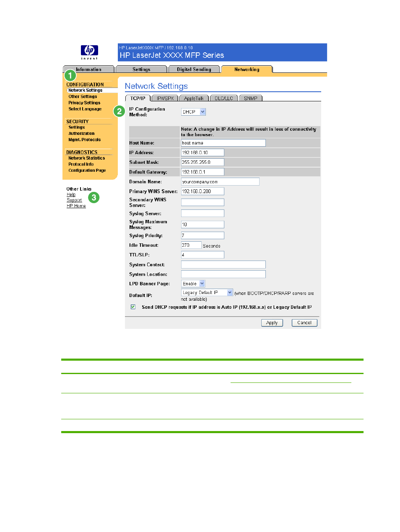Viewport: 400px width, 532px height.
Task: Click the Syslog Priority field
Action: [x=203, y=236]
